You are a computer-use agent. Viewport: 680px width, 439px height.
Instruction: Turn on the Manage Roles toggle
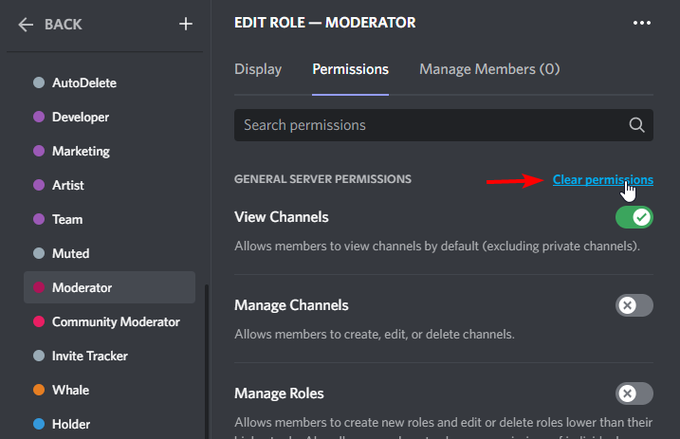(634, 393)
